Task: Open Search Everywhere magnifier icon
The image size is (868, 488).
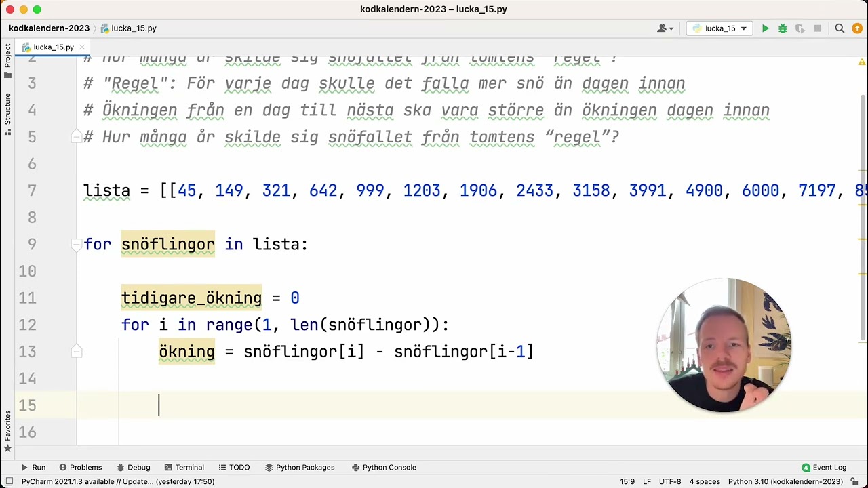Action: click(840, 28)
